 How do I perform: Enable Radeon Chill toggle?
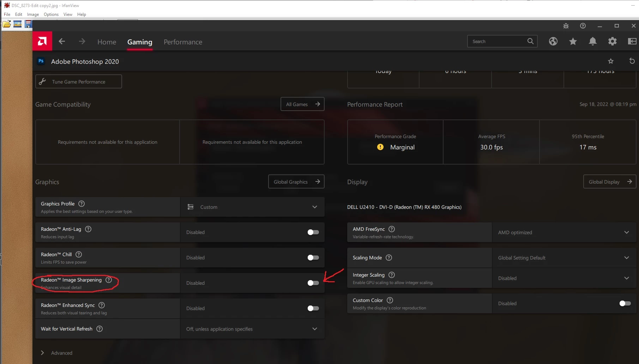click(313, 258)
